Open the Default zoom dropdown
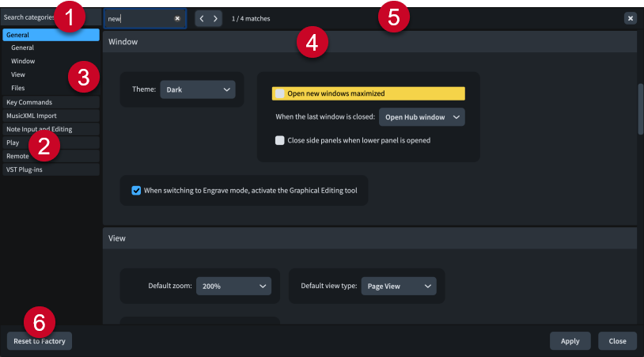The image size is (644, 357). tap(233, 286)
